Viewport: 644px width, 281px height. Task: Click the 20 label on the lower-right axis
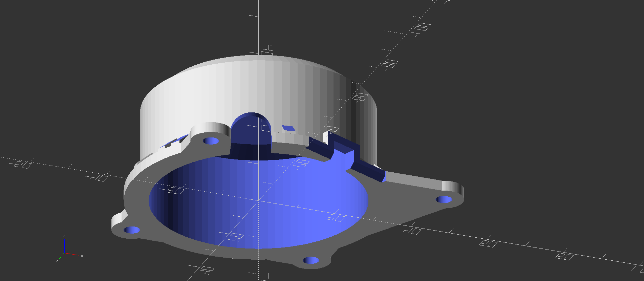[x=488, y=243]
